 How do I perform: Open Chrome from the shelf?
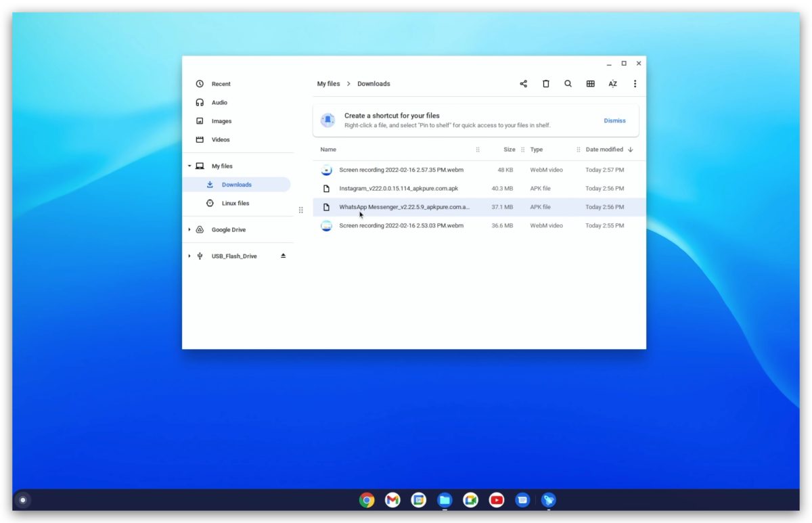pyautogui.click(x=367, y=500)
